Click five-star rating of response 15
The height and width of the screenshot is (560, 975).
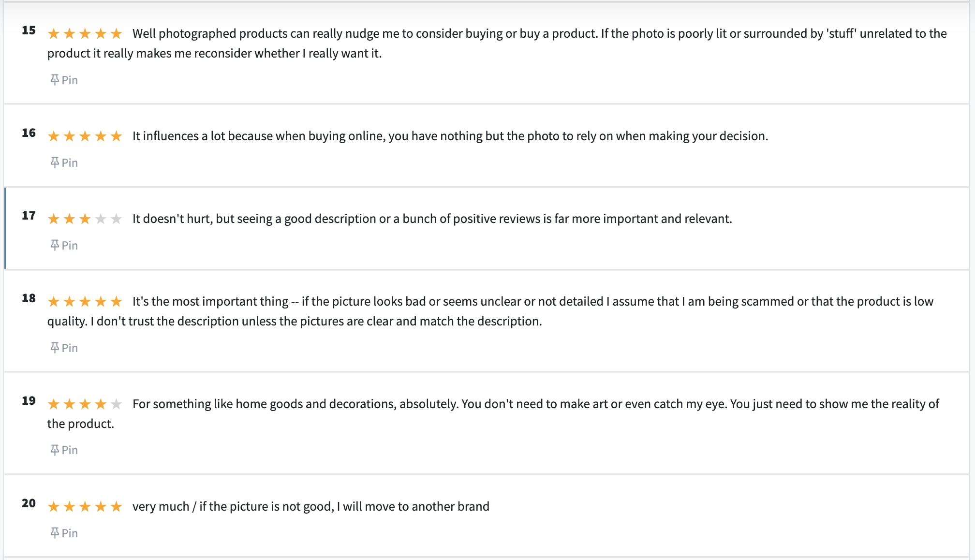[85, 33]
